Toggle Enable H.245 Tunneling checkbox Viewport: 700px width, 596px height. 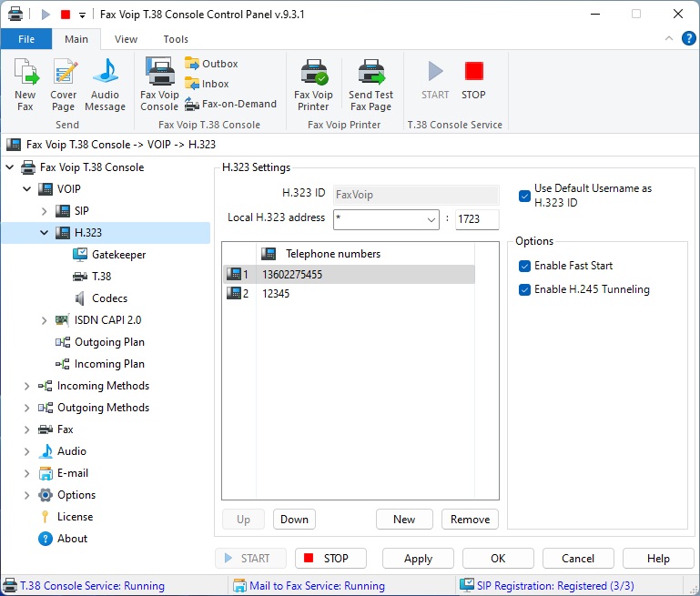click(x=524, y=289)
